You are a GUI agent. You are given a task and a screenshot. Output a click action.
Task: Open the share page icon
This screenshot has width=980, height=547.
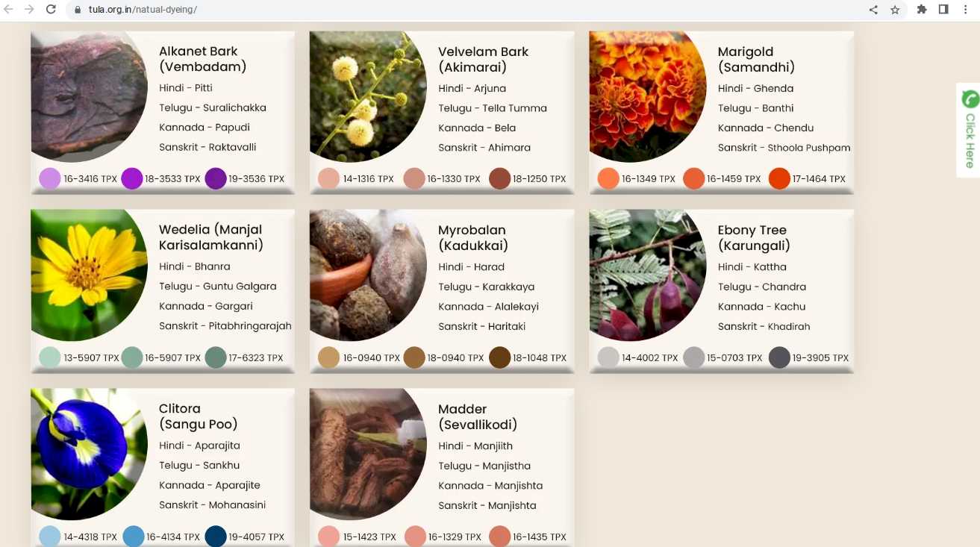[873, 10]
